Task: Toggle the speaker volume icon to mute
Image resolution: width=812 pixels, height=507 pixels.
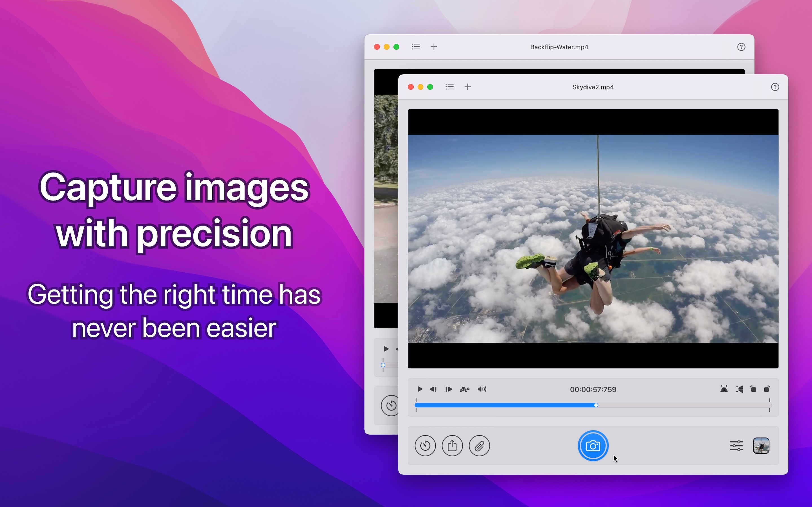Action: click(x=482, y=389)
